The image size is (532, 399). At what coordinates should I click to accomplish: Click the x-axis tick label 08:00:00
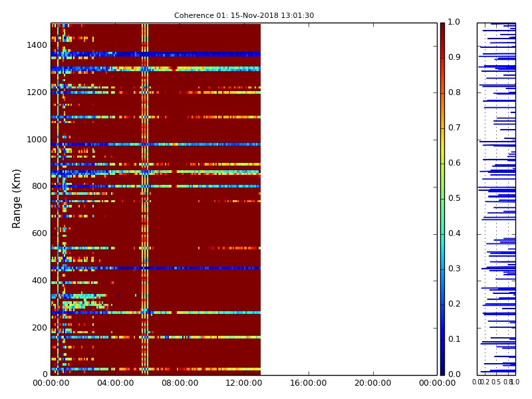[180, 383]
